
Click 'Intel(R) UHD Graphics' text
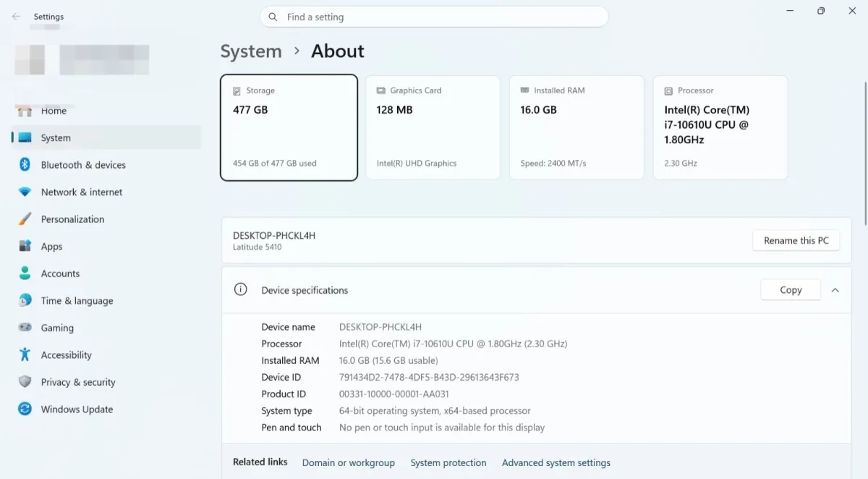click(x=417, y=164)
